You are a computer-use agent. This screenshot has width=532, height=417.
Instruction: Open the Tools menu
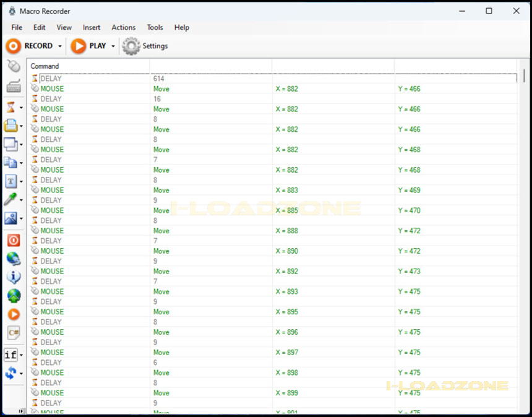click(x=155, y=27)
